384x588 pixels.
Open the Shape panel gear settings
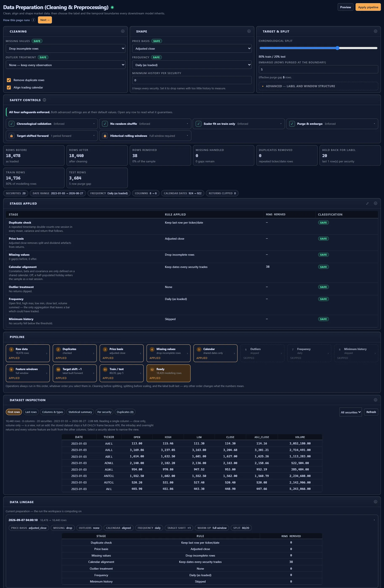coord(249,31)
